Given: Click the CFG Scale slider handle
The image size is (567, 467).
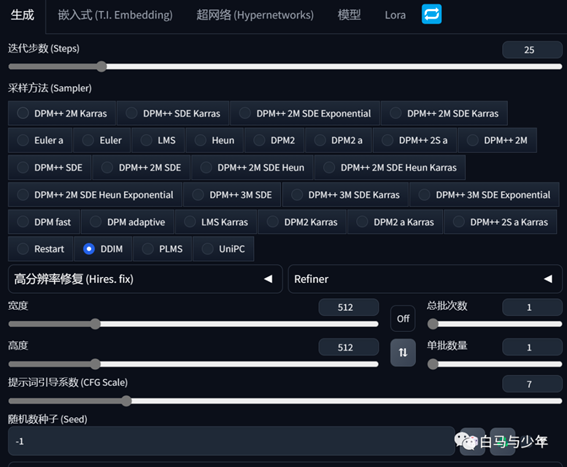Looking at the screenshot, I should (126, 401).
